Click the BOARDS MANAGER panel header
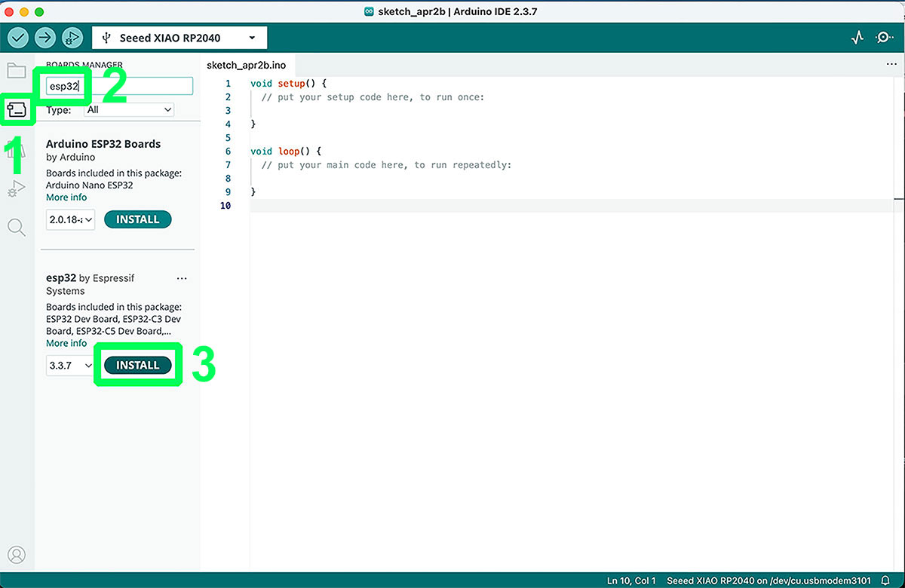This screenshot has width=905, height=588. pos(84,65)
